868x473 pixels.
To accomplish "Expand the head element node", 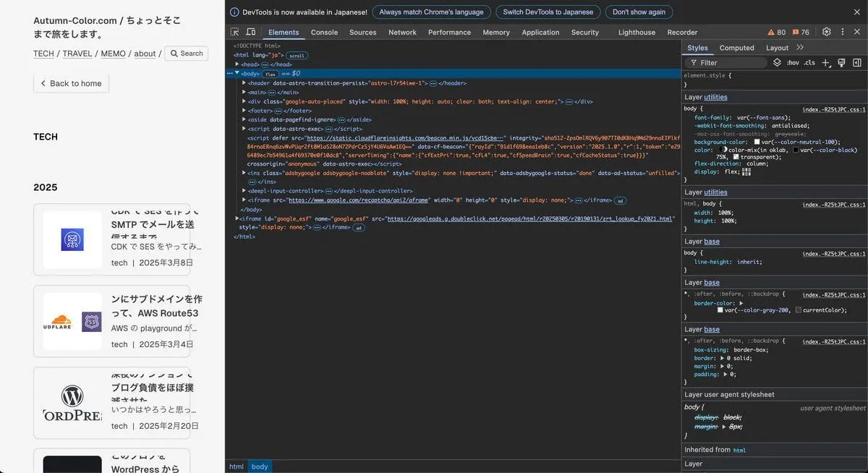I will coord(237,64).
